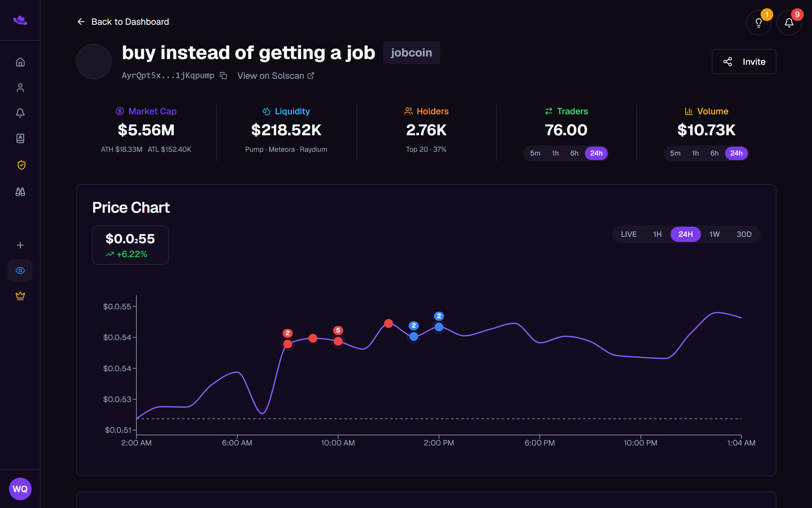Click the Liquidity $218.52K value
Image resolution: width=812 pixels, height=508 pixels.
[x=286, y=130]
